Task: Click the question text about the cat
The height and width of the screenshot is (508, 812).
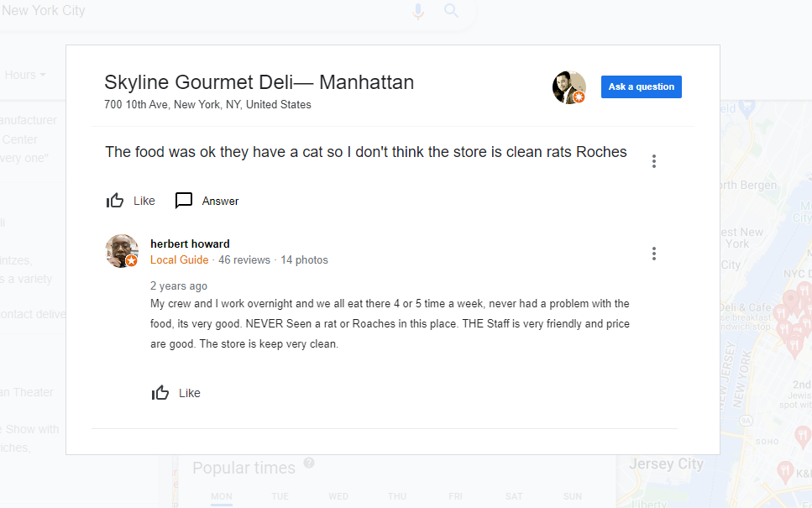Action: point(365,152)
